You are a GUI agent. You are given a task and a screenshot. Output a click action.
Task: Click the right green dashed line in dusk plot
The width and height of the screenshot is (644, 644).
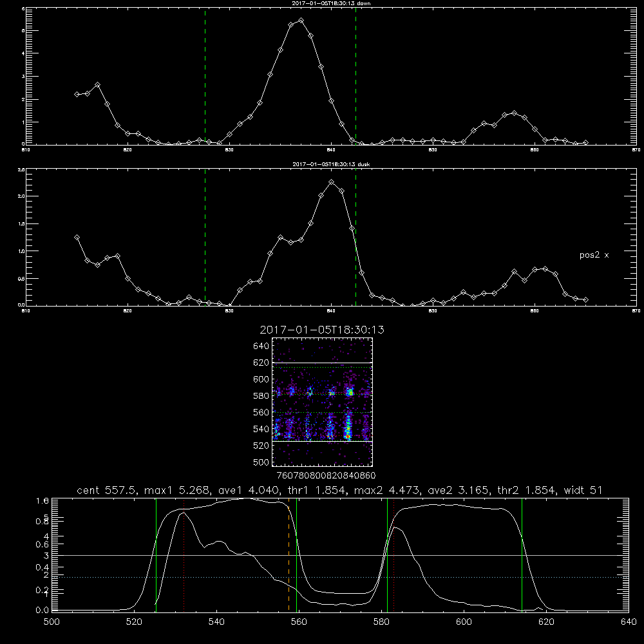click(x=355, y=237)
